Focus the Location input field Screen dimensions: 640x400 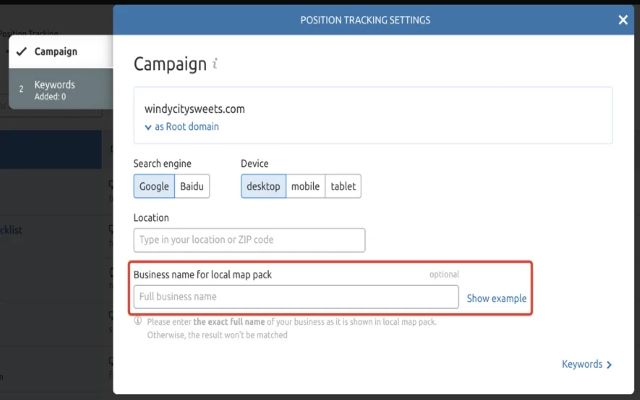(249, 240)
